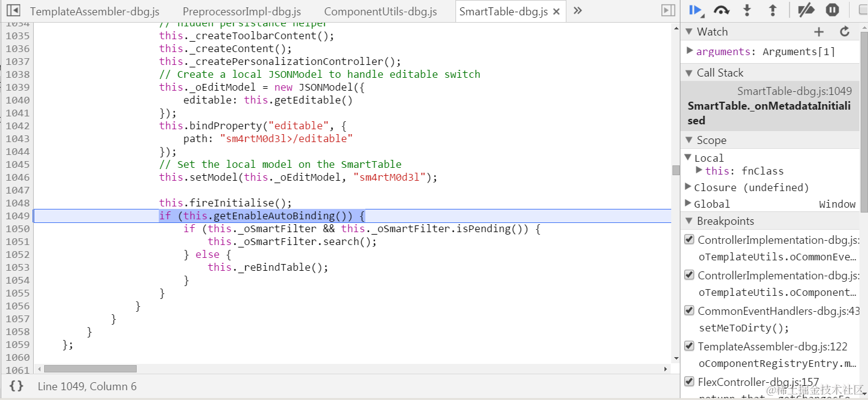Viewport: 868px width, 400px height.
Task: Collapse the Scope section
Action: point(689,140)
